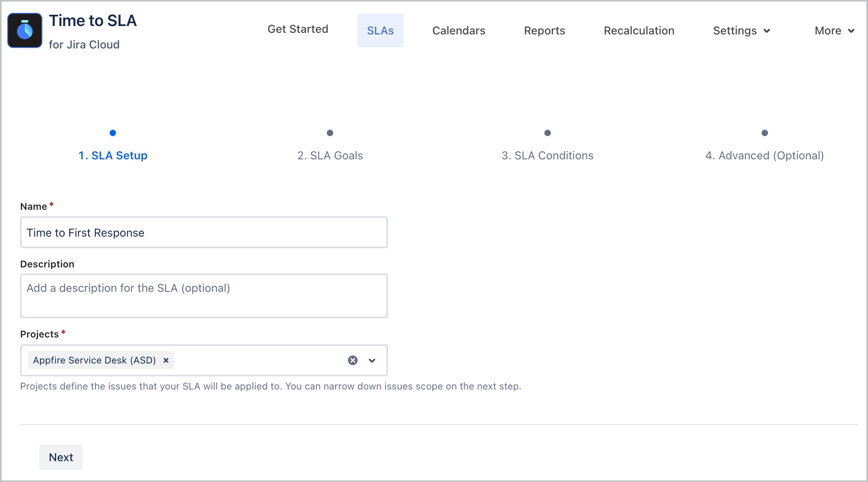Click the Name input field
This screenshot has height=482, width=868.
(x=204, y=232)
